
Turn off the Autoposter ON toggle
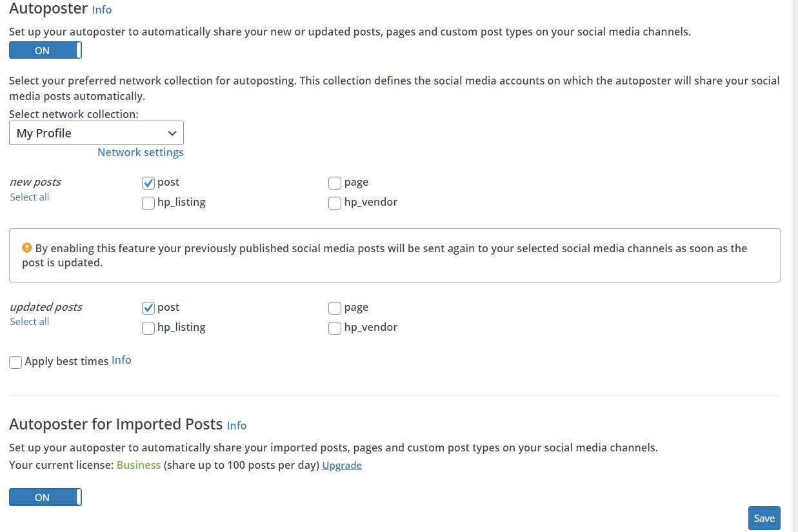(x=45, y=50)
